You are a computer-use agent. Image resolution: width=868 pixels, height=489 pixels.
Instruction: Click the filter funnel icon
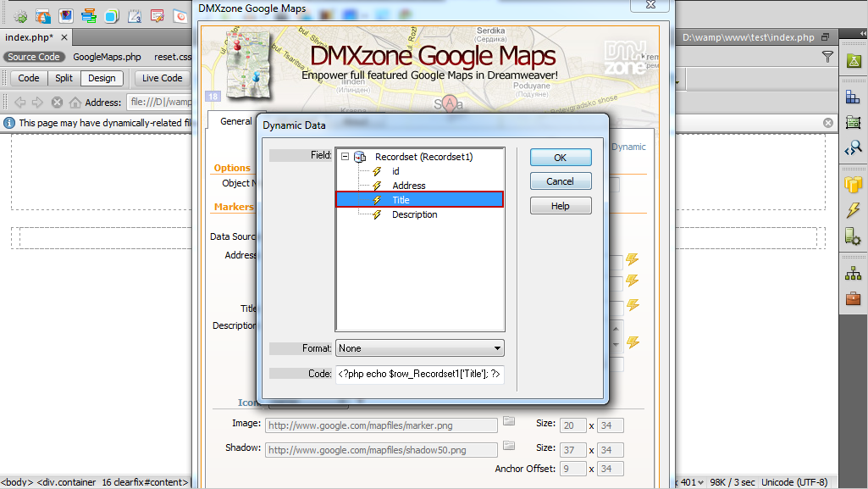[827, 57]
